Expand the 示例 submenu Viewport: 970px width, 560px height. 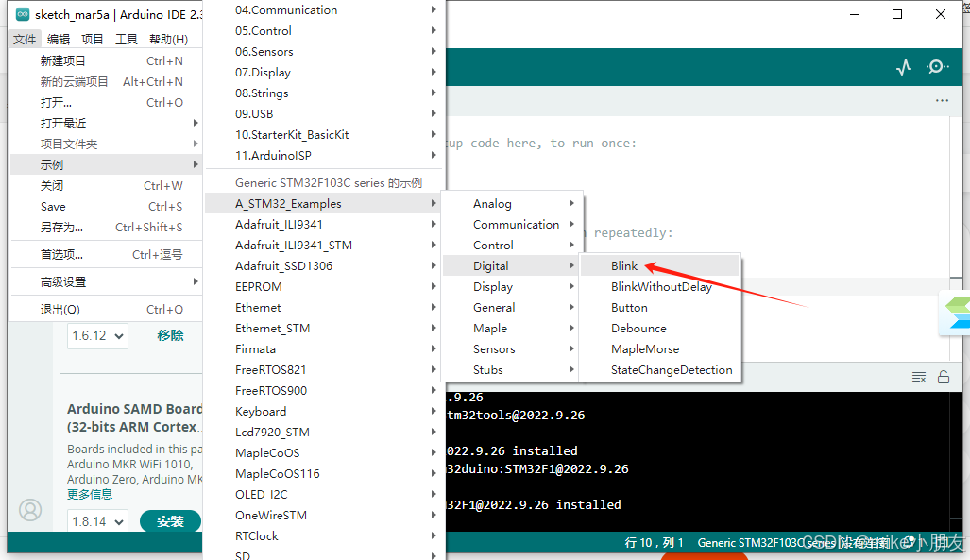tap(107, 164)
